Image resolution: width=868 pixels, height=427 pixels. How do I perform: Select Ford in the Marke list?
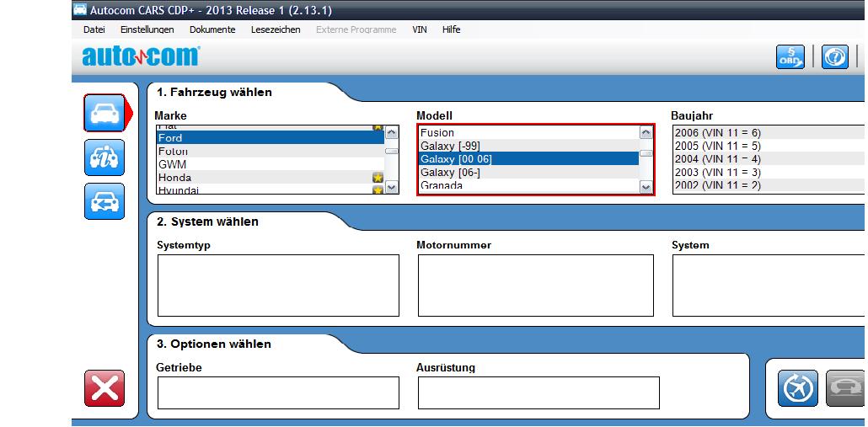(x=271, y=138)
